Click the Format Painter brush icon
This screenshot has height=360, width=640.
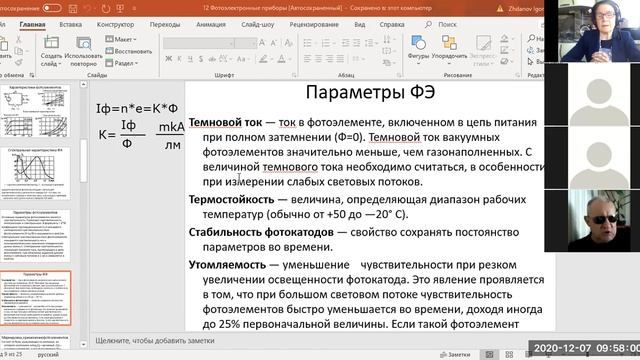click(x=18, y=62)
